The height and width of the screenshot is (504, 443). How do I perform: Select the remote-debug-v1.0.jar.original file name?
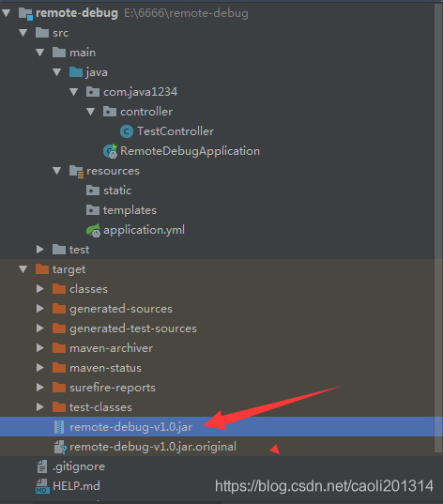coord(153,447)
